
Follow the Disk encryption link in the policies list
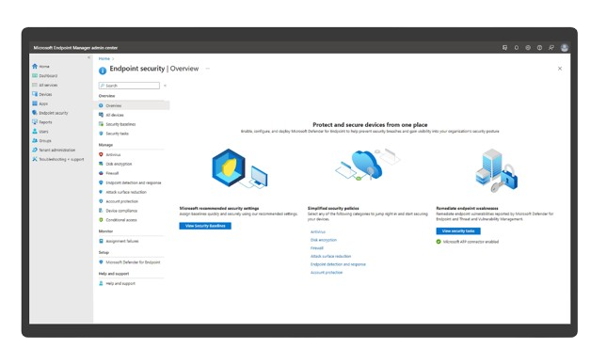pyautogui.click(x=324, y=240)
